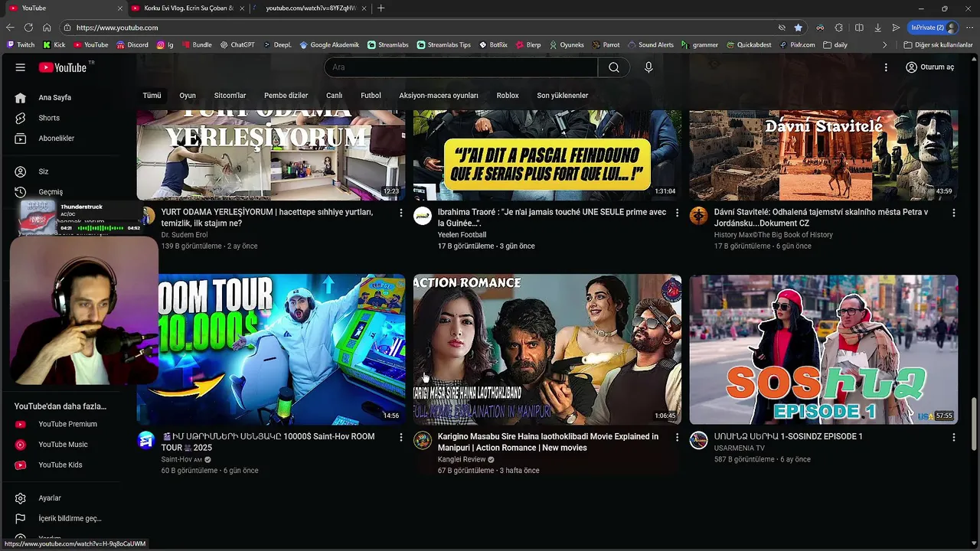Open SOSINDZ Episode 1 thumbnail
This screenshot has width=980, height=551.
824,350
